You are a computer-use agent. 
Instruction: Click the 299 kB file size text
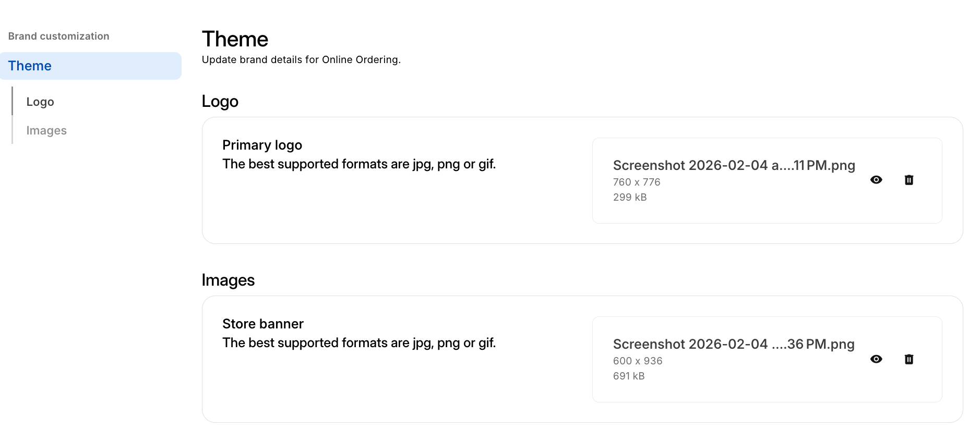(629, 198)
